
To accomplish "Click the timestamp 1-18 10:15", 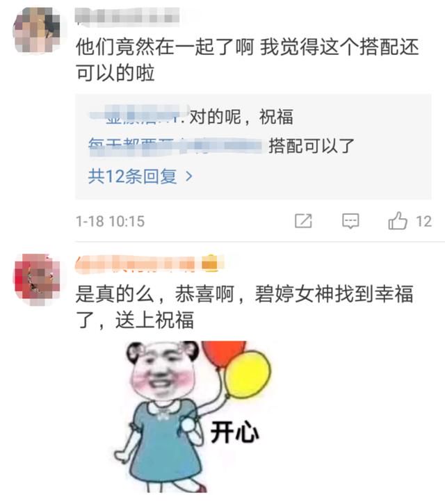I will coord(111,222).
